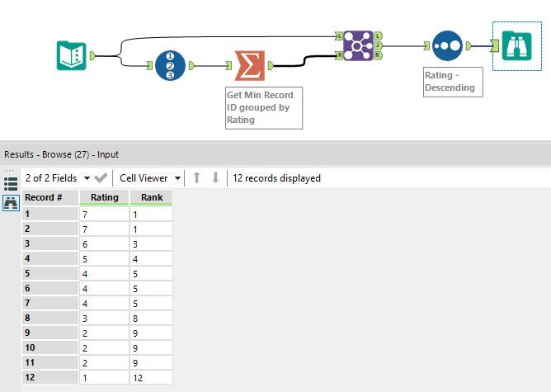
Task: Click the Rank column header
Action: 152,197
